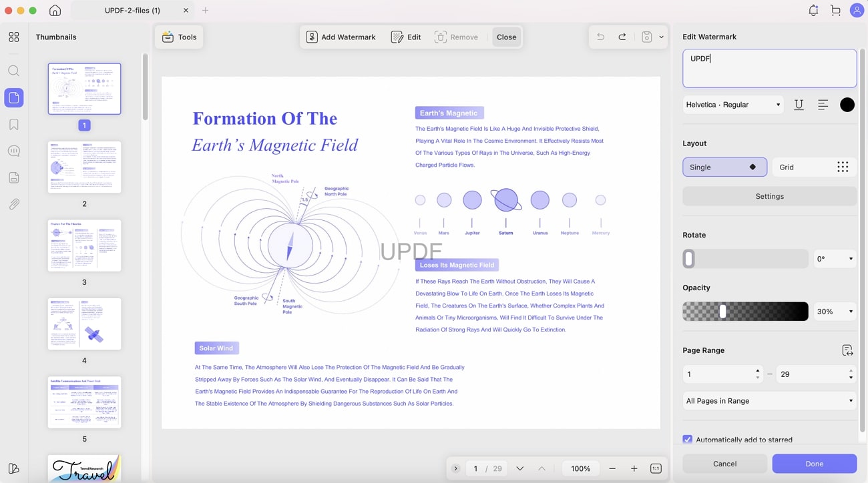Select Single layout option
Image resolution: width=868 pixels, height=483 pixels.
tap(724, 167)
